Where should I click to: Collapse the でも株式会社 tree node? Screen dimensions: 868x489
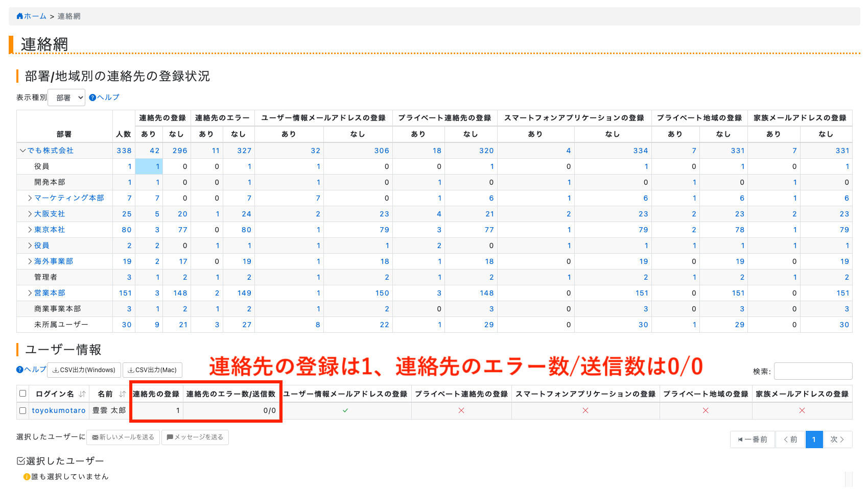tap(22, 151)
